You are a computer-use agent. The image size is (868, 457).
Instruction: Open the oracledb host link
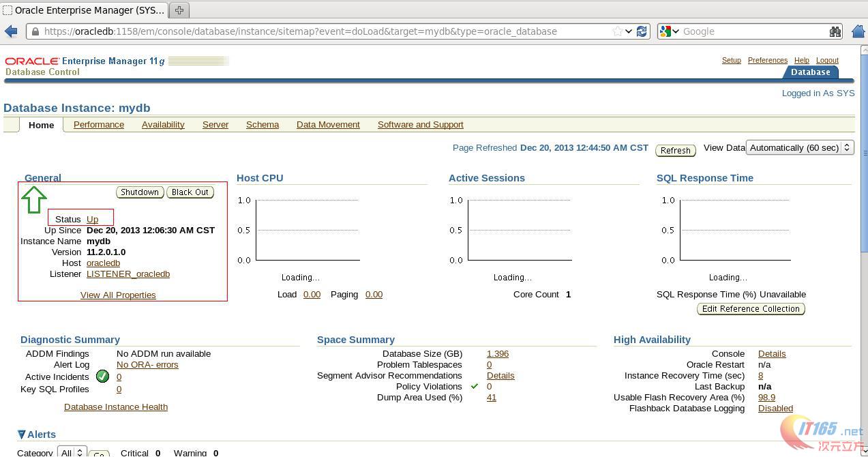pos(103,263)
